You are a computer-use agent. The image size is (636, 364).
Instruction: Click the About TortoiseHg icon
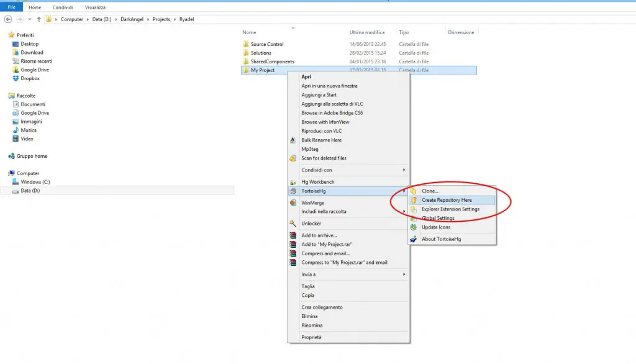(x=413, y=239)
